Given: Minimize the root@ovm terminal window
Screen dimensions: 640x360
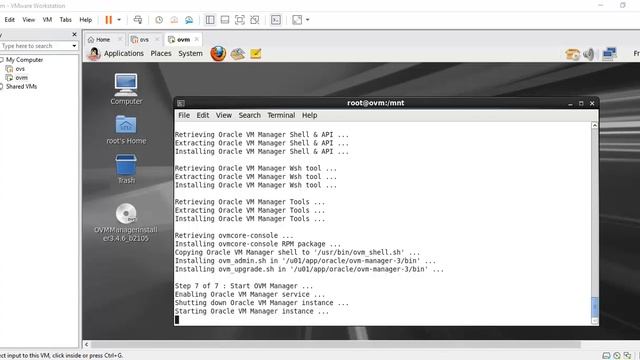Looking at the screenshot, I should coord(570,104).
